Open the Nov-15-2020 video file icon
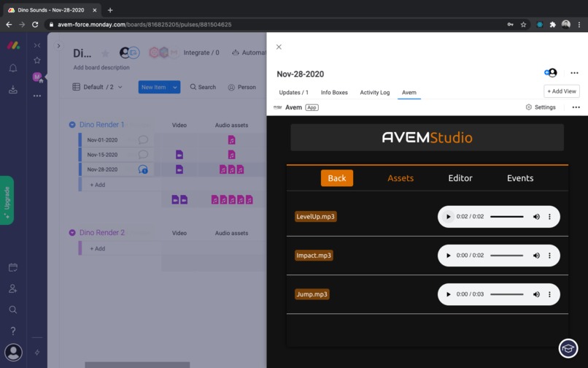The height and width of the screenshot is (368, 588). point(179,154)
